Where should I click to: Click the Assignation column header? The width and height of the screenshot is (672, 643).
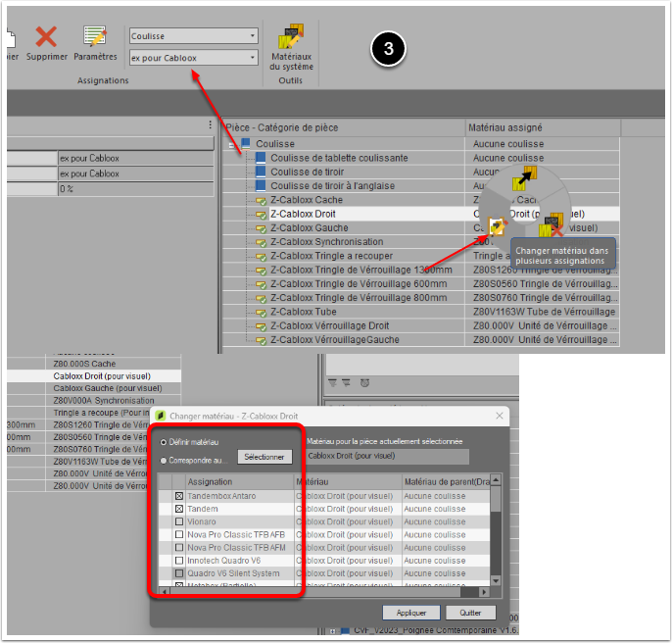[240, 481]
